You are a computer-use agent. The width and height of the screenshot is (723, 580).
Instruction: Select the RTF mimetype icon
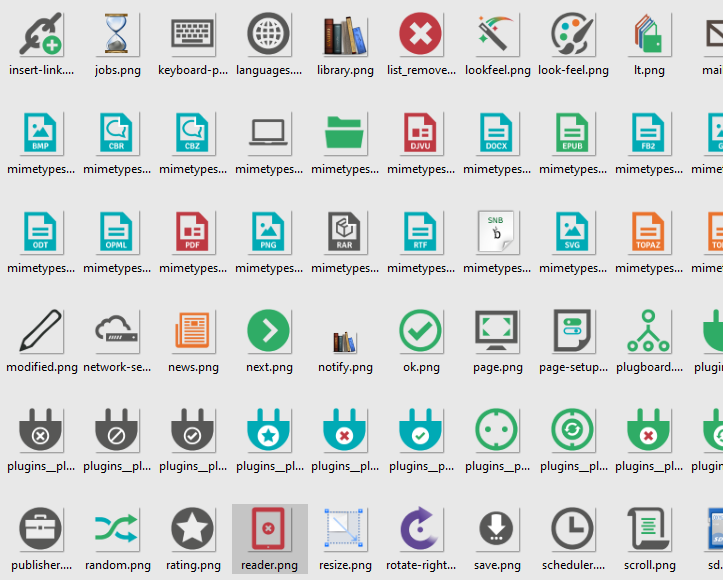tap(420, 232)
